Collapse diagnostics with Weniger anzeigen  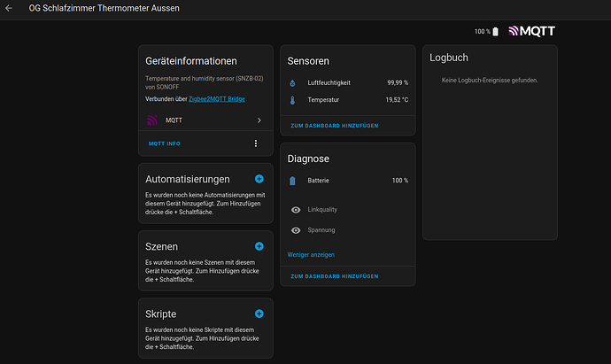coord(311,254)
